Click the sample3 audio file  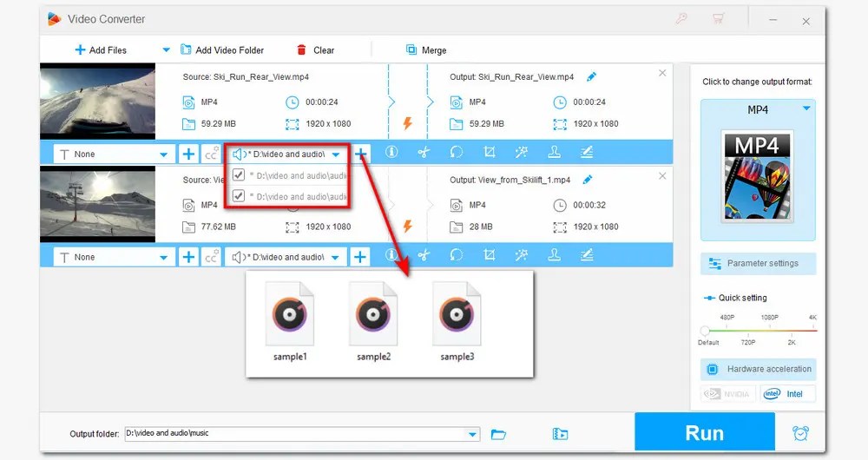[x=457, y=322]
